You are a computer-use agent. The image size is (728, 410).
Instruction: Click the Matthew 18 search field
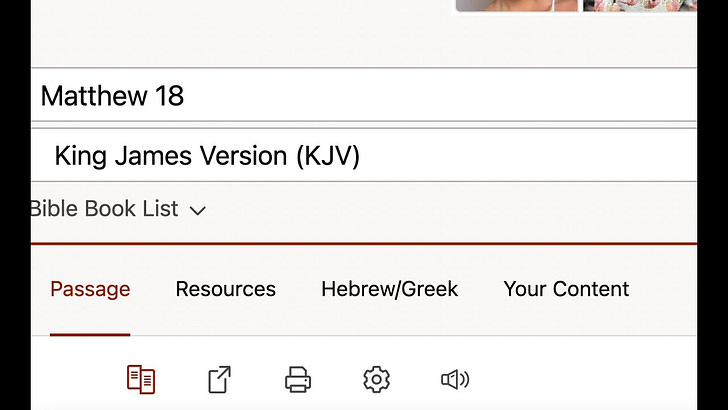364,95
